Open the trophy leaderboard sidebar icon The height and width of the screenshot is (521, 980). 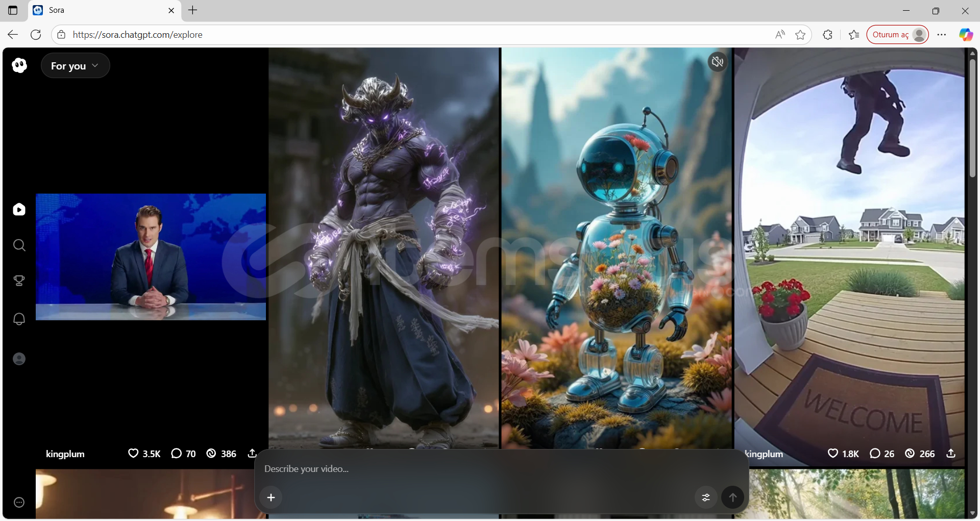pyautogui.click(x=19, y=281)
